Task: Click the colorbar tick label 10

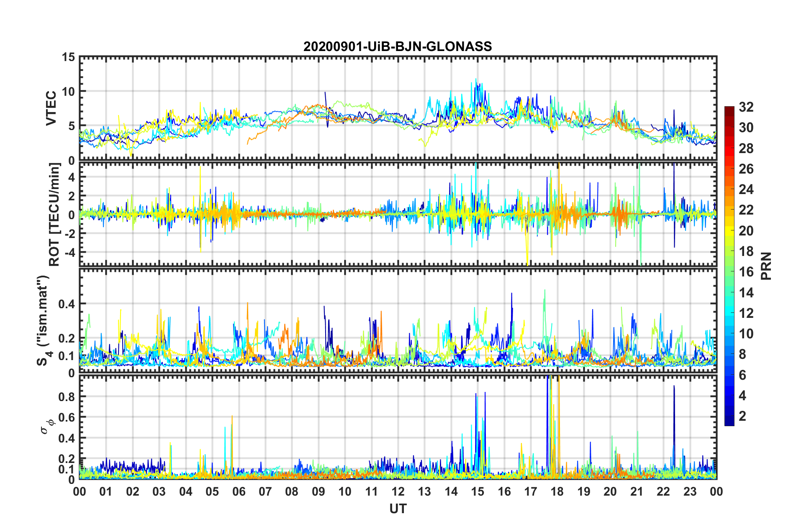Action: 746,334
